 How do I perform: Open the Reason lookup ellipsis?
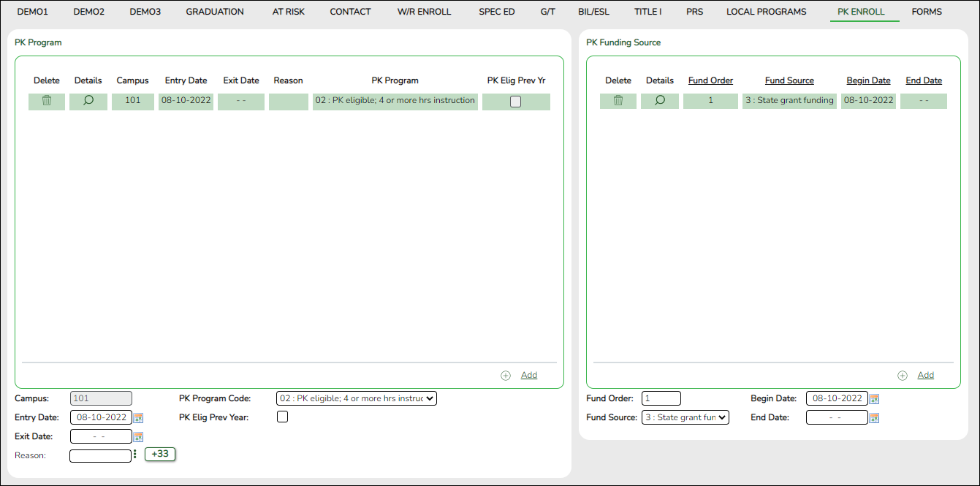click(x=133, y=455)
